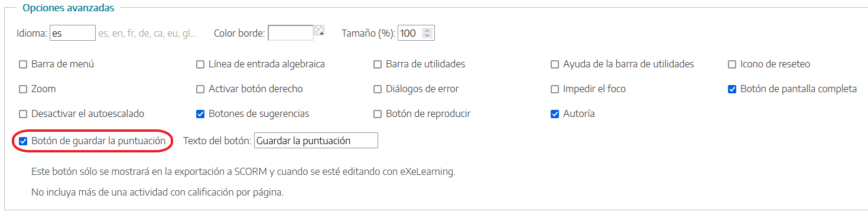Viewport: 868px width, 218px height.
Task: Enable Barra de utilidades option
Action: (x=378, y=64)
